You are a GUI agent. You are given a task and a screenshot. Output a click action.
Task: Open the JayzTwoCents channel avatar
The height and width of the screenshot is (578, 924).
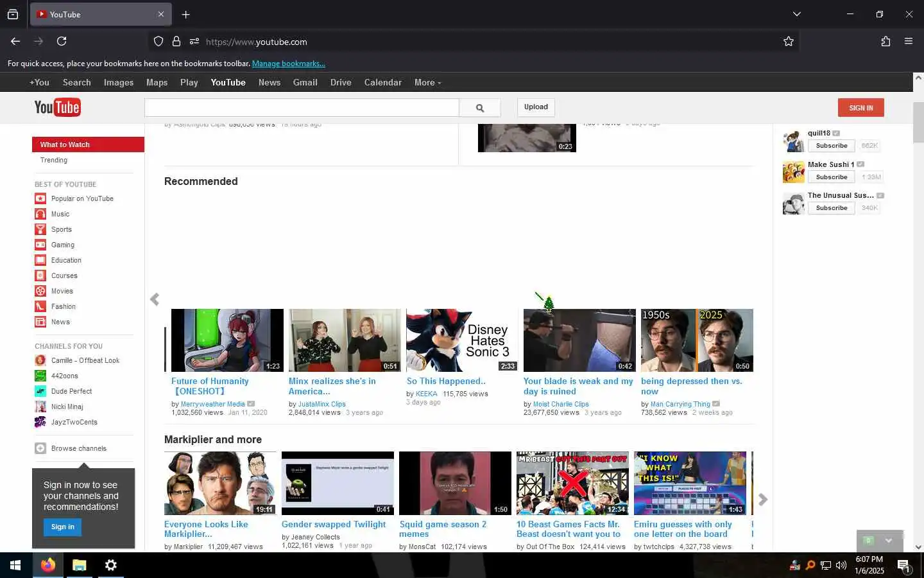click(x=40, y=422)
